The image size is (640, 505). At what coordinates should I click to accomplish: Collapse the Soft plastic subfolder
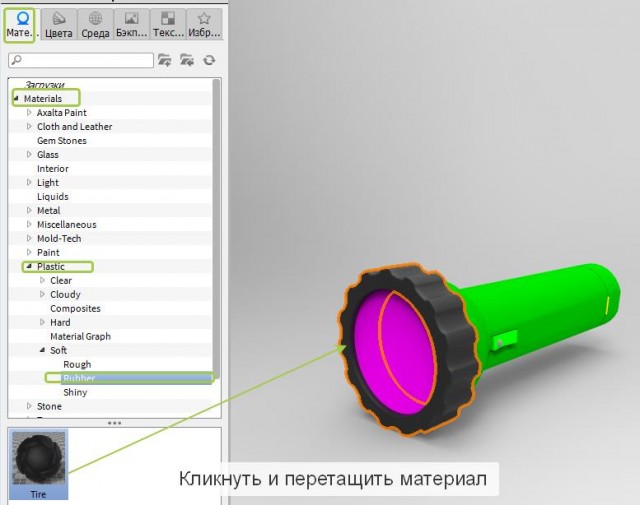tap(42, 350)
